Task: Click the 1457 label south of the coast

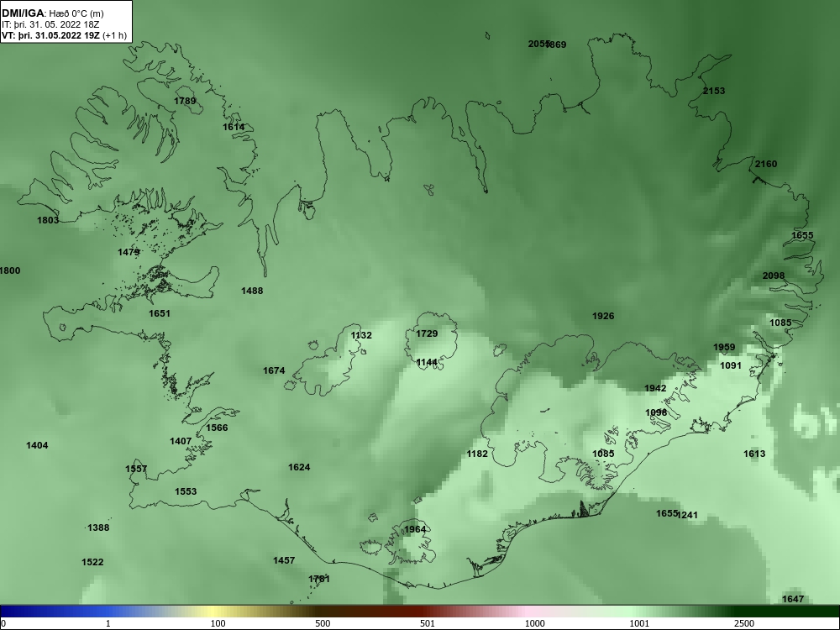Action: tap(284, 560)
